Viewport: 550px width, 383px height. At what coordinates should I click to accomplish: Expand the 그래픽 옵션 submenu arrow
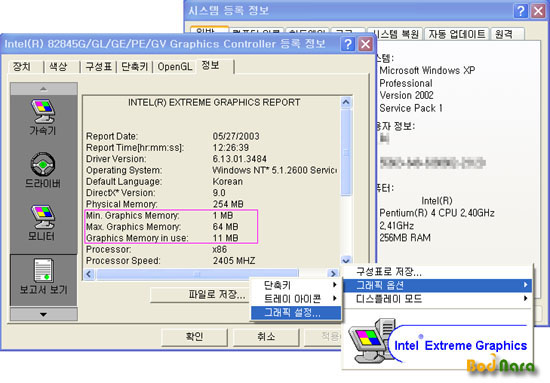tap(525, 285)
